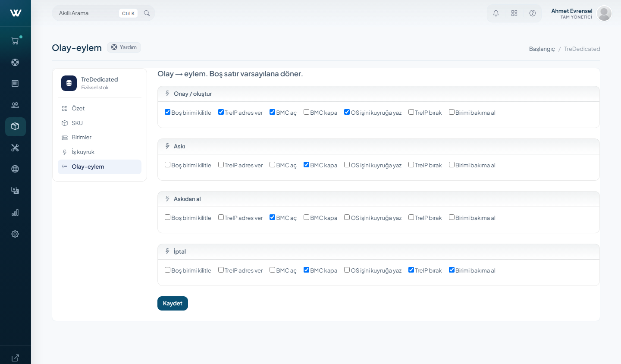Viewport: 621px width, 364px height.
Task: Select Olay-eylem in the side menu
Action: 100,167
